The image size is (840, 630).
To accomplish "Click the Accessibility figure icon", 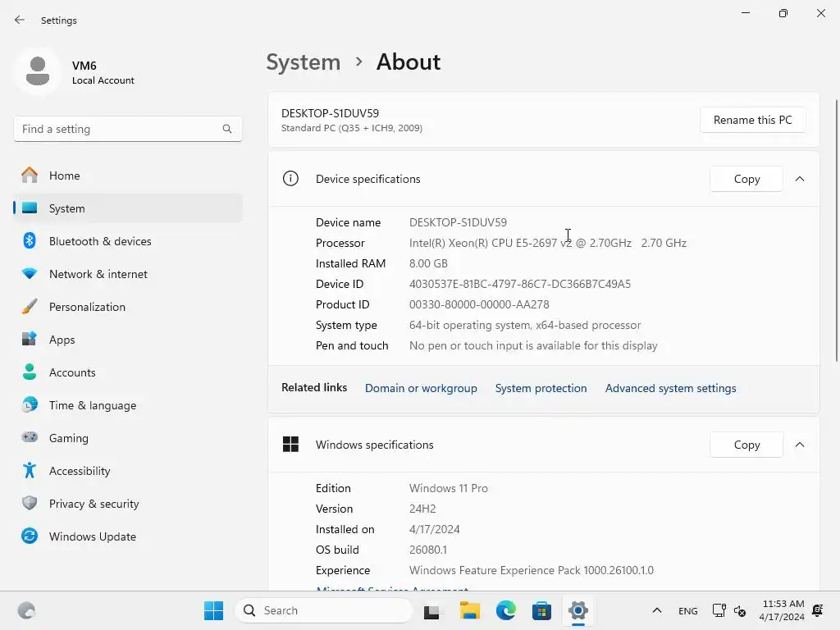I will coord(30,470).
